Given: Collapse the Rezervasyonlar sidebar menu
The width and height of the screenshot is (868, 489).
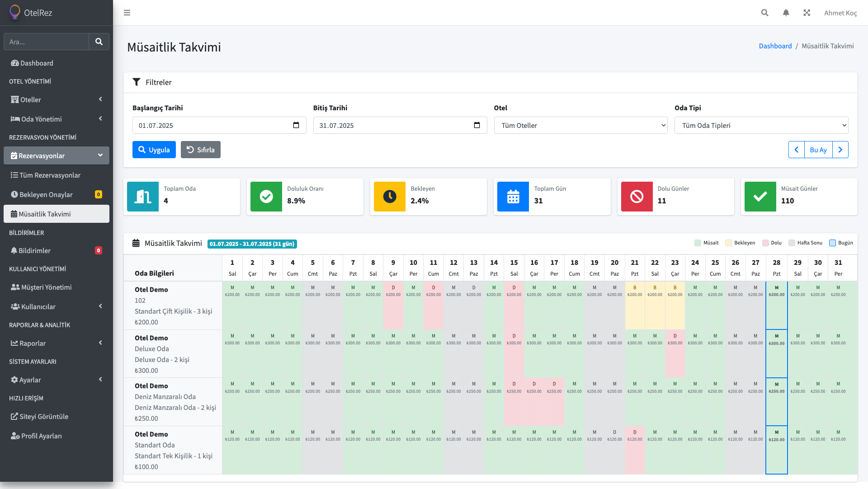Looking at the screenshot, I should click(x=57, y=155).
